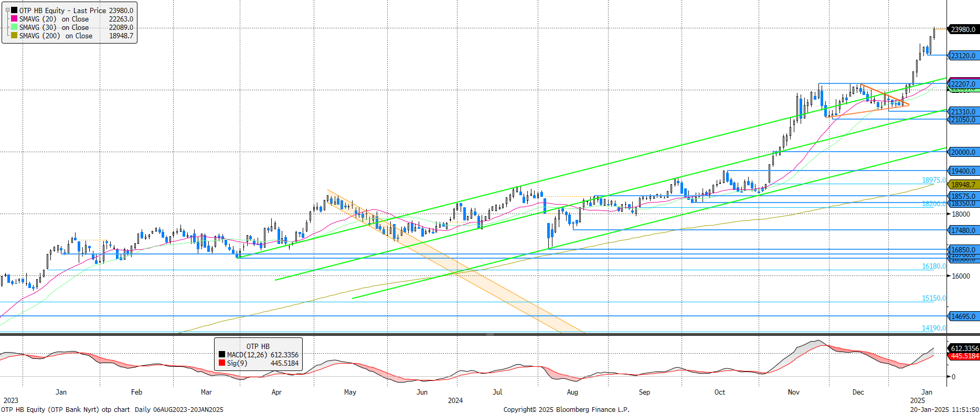Select the Sig(9) 445.5184 legend row

[x=258, y=363]
